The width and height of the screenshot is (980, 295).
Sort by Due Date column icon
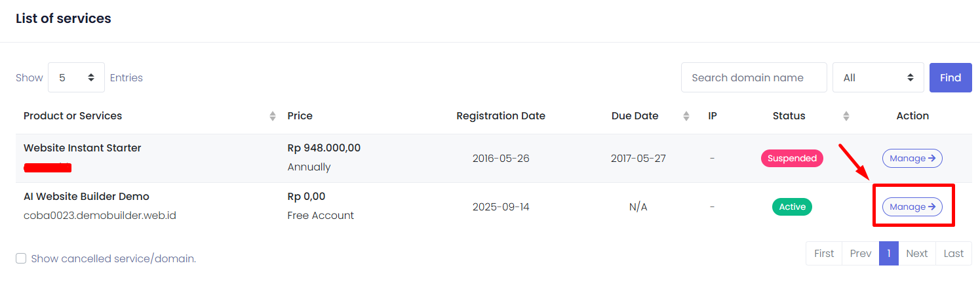pyautogui.click(x=686, y=116)
